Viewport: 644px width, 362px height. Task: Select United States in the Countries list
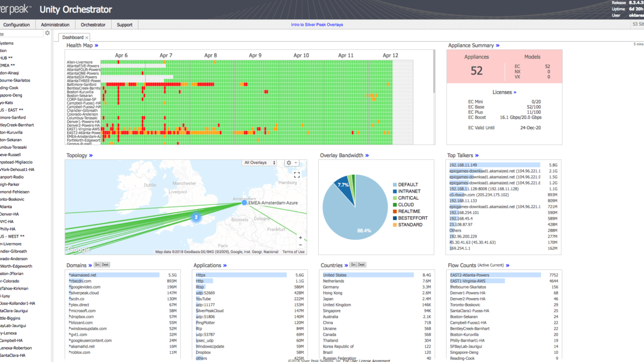point(377,275)
